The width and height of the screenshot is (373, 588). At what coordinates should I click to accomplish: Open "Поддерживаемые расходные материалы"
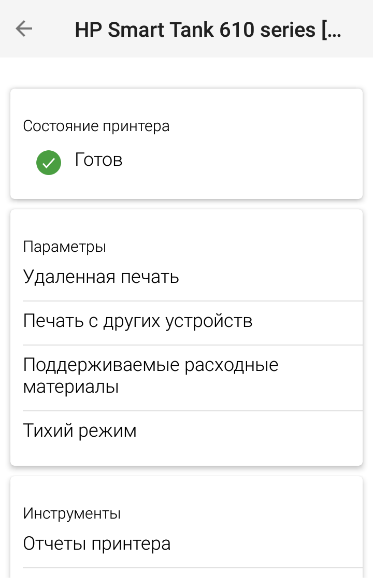click(x=150, y=365)
